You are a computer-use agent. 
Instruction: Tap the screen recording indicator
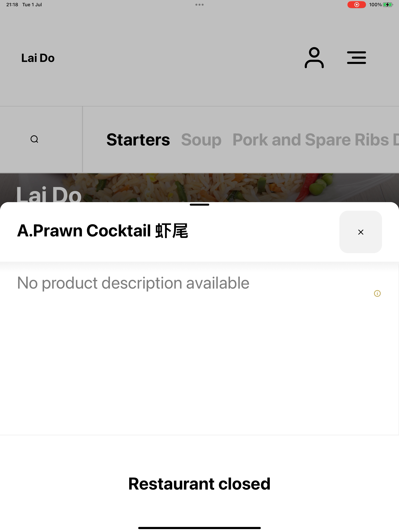356,4
